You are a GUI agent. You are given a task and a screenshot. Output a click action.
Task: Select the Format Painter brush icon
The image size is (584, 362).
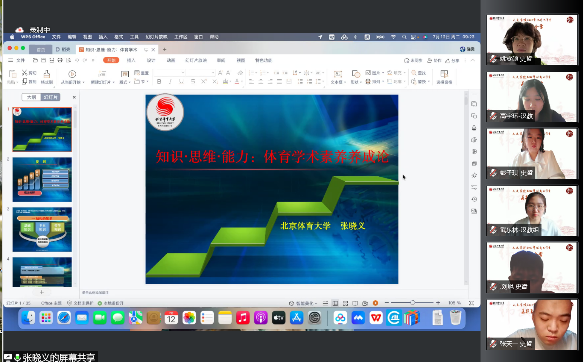point(47,74)
